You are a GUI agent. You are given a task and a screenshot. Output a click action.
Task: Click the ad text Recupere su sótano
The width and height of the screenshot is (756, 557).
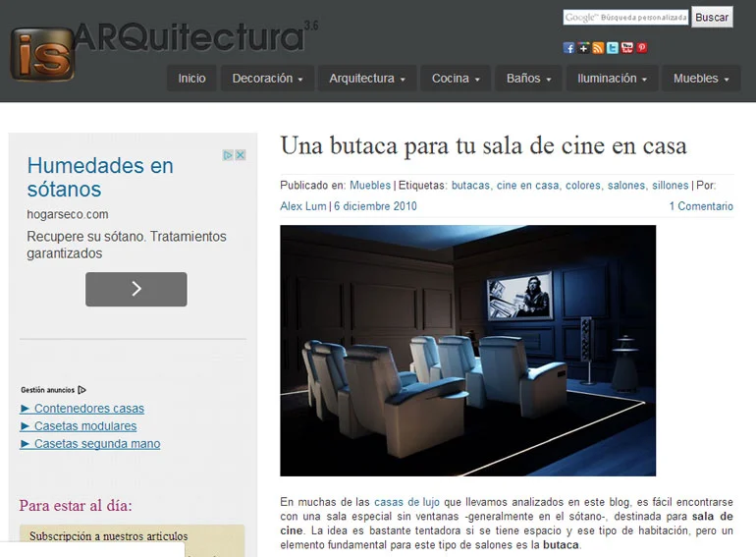[x=127, y=245]
